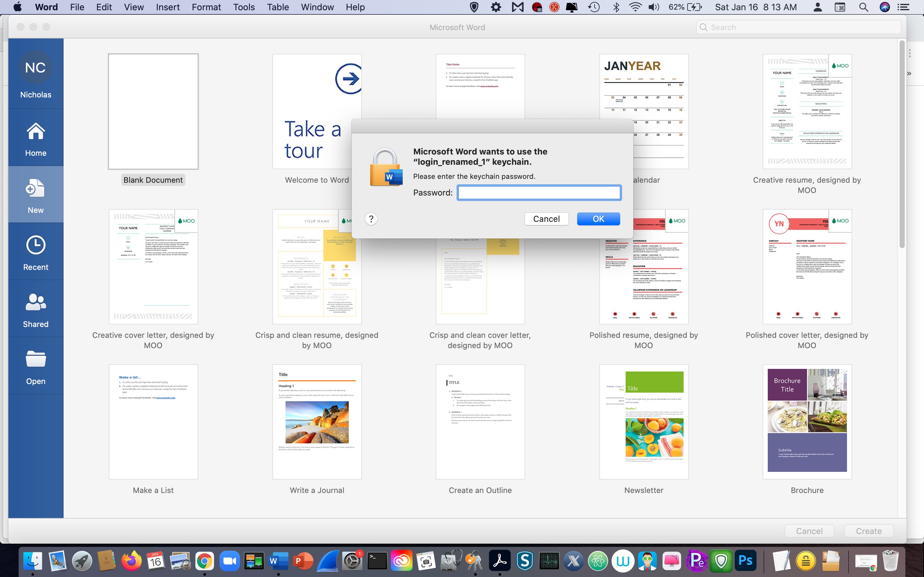Open the Format menu
Viewport: 924px width, 577px height.
206,7
